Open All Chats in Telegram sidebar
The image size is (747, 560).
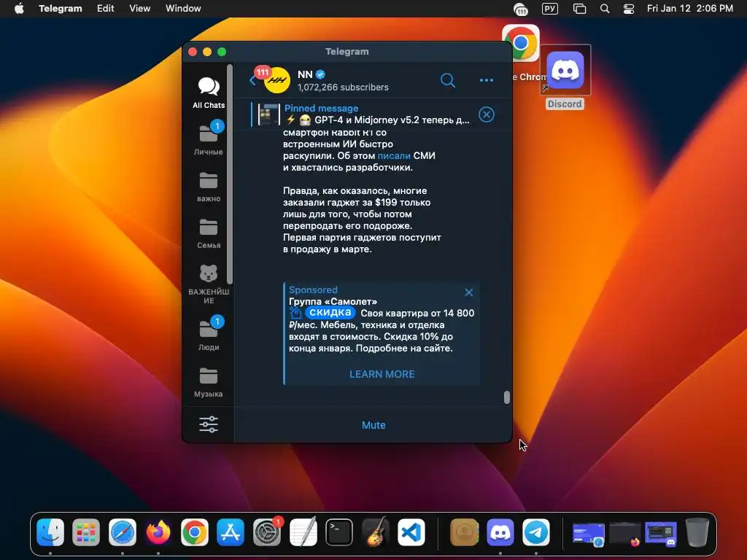[x=208, y=93]
